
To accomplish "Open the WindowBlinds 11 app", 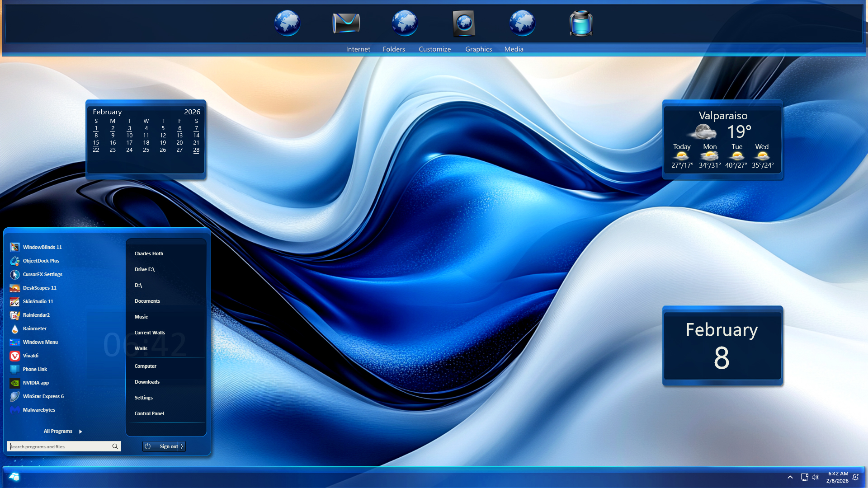I will point(42,247).
